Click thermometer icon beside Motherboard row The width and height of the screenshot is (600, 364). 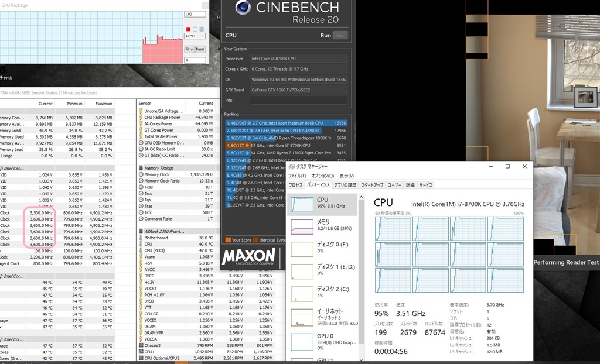pyautogui.click(x=141, y=238)
